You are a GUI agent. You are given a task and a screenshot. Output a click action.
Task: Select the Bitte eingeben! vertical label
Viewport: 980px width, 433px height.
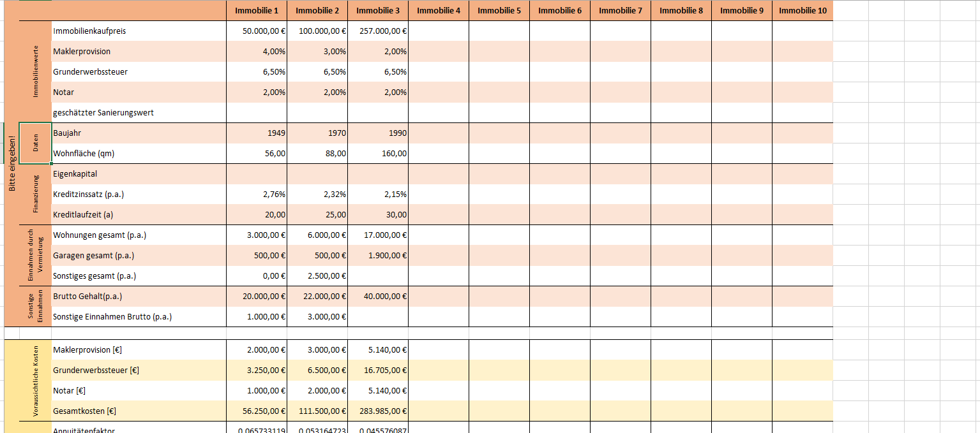(x=11, y=163)
